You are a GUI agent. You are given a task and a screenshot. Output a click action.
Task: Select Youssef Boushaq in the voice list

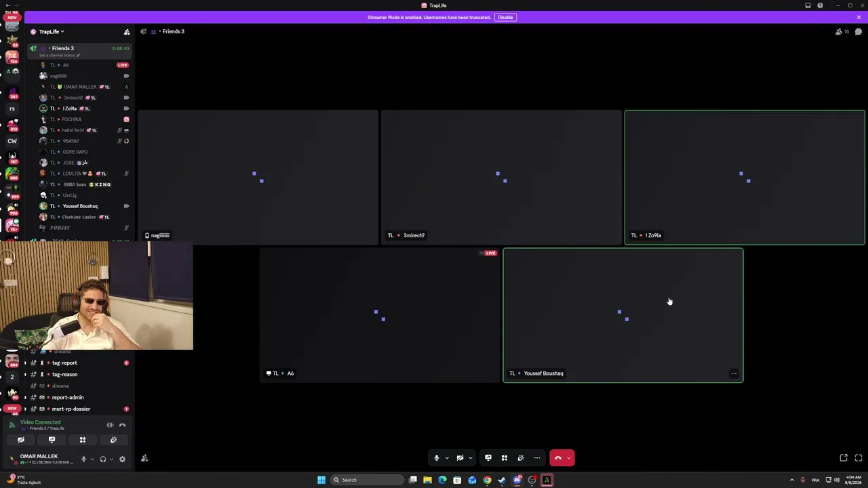point(81,206)
